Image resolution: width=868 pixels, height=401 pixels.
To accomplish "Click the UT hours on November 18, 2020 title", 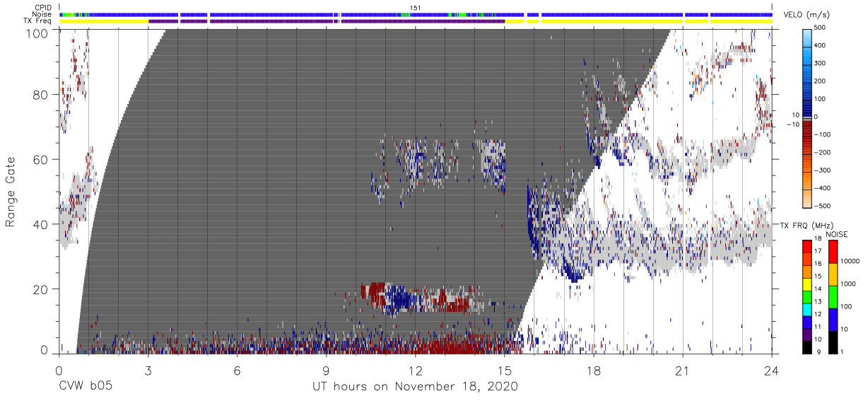I will (415, 387).
